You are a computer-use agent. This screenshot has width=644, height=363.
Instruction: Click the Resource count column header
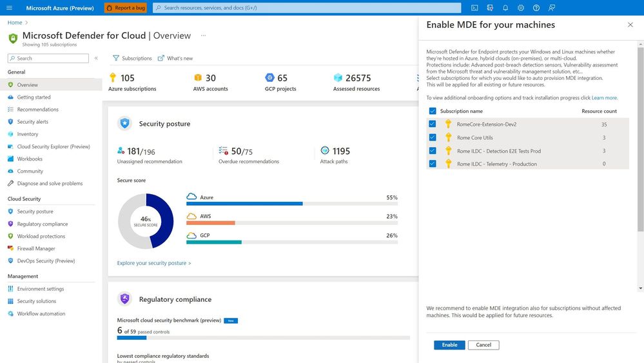[600, 112]
